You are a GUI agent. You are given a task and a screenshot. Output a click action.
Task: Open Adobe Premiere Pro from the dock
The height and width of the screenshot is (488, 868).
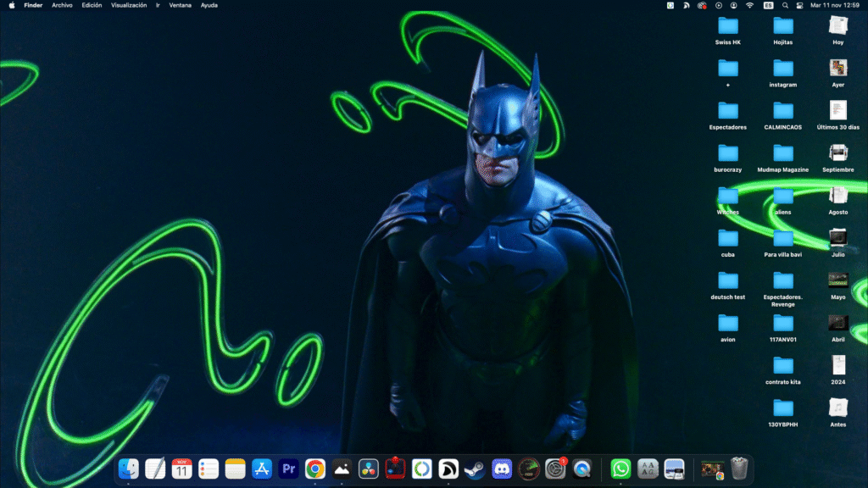point(288,469)
